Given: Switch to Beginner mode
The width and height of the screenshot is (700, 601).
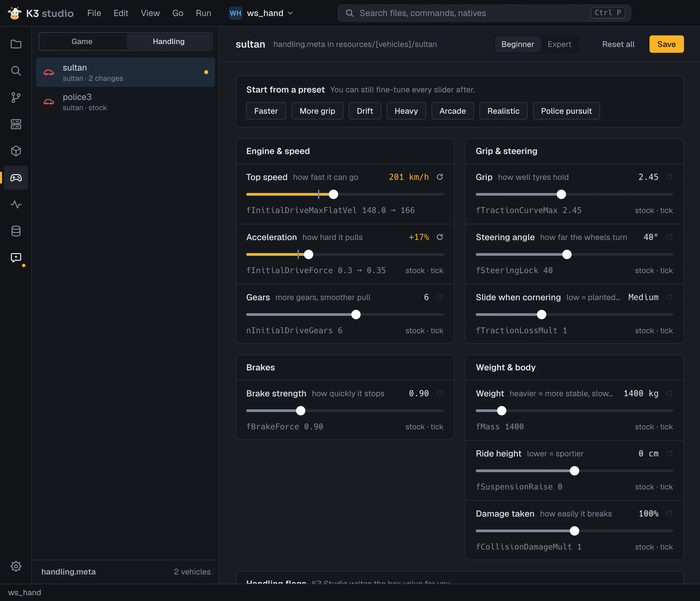Looking at the screenshot, I should (518, 44).
